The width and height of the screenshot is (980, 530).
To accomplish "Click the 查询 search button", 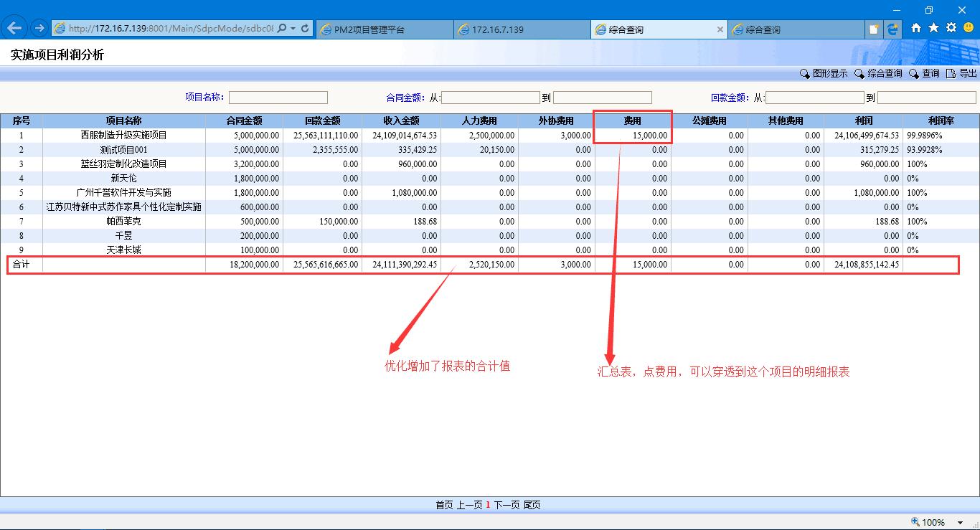I will point(924,74).
